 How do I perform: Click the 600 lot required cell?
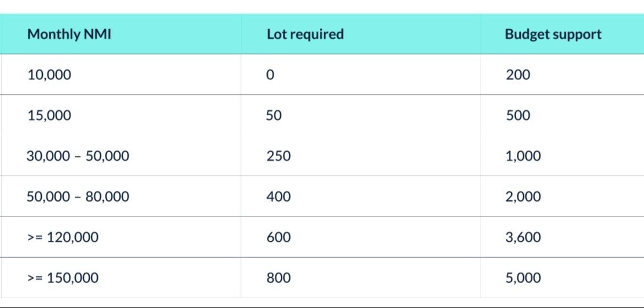click(x=278, y=237)
